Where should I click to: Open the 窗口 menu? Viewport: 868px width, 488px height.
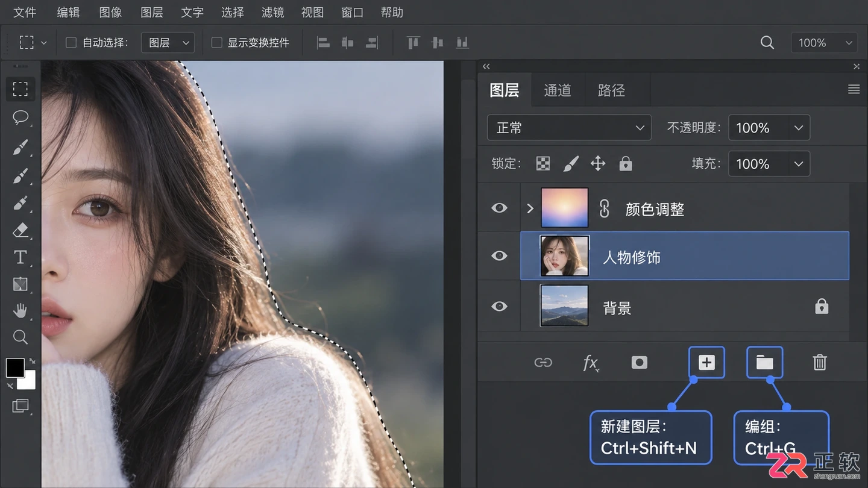pos(352,12)
